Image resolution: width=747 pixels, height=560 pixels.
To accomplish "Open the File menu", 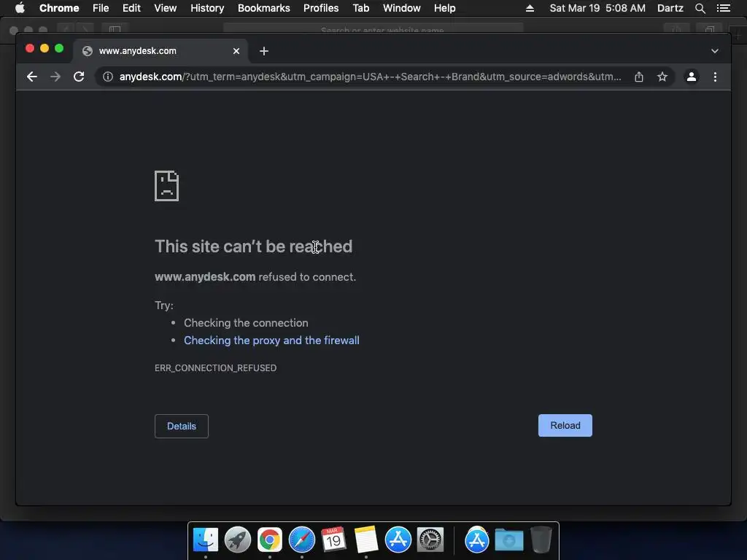I will click(101, 8).
